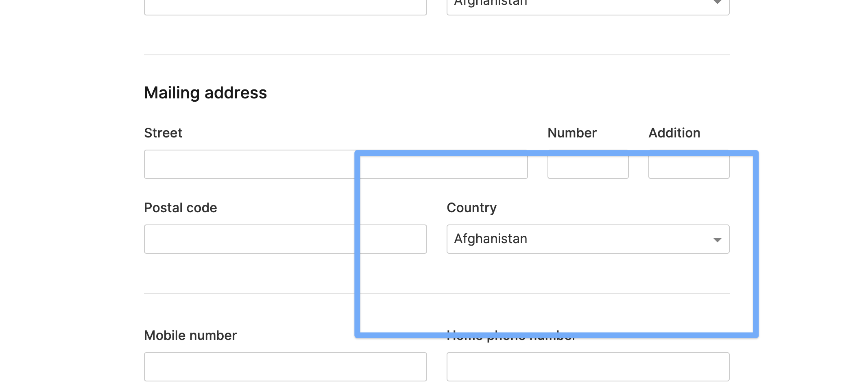The width and height of the screenshot is (868, 392).
Task: Click the top-left empty input field
Action: 285,4
